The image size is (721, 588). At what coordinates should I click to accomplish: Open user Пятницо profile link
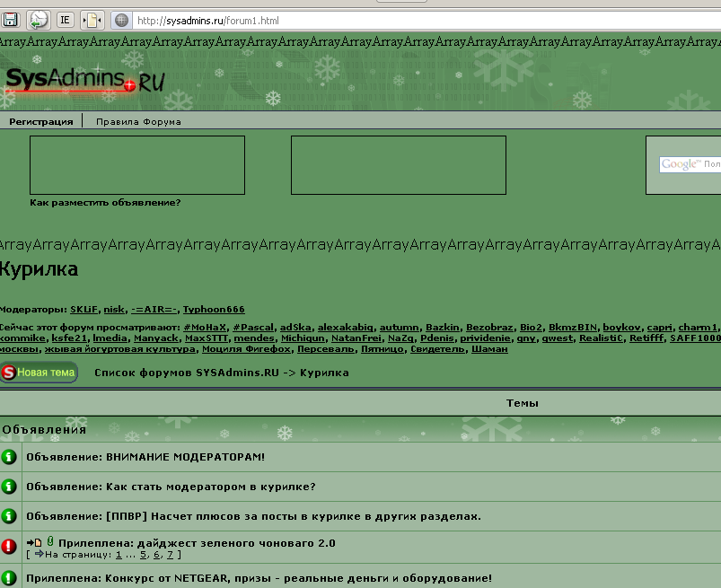point(382,349)
